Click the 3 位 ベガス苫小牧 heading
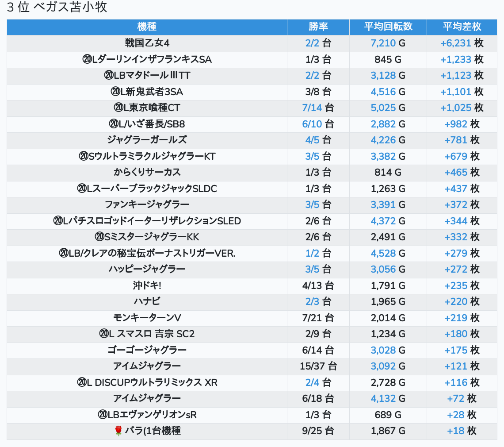 57,8
